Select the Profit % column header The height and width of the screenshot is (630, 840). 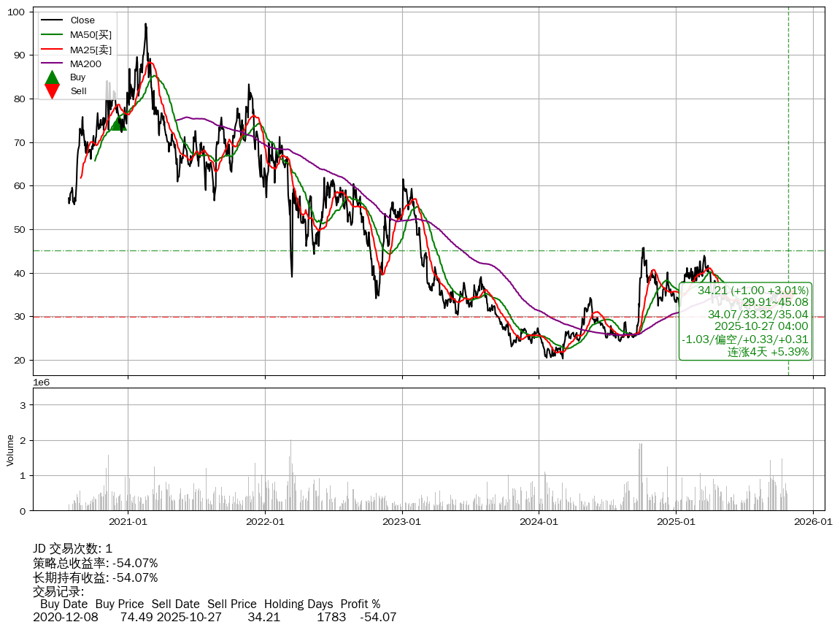pyautogui.click(x=360, y=604)
